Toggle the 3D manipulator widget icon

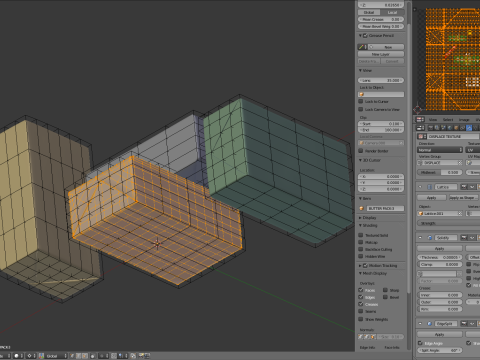click(41, 356)
